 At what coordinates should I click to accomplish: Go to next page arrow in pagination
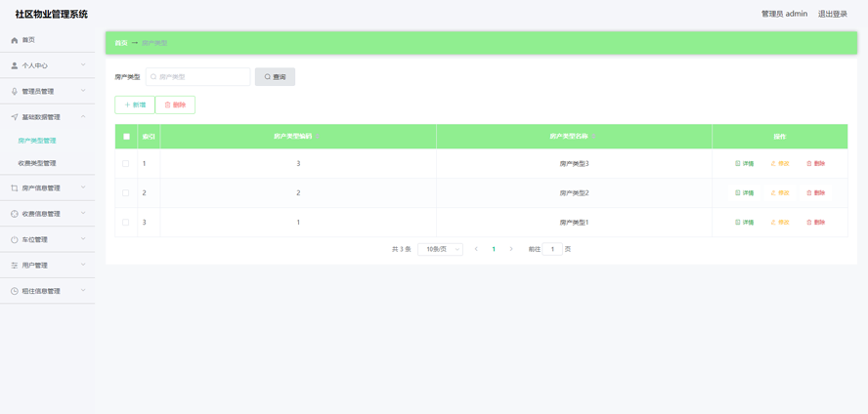coord(511,249)
